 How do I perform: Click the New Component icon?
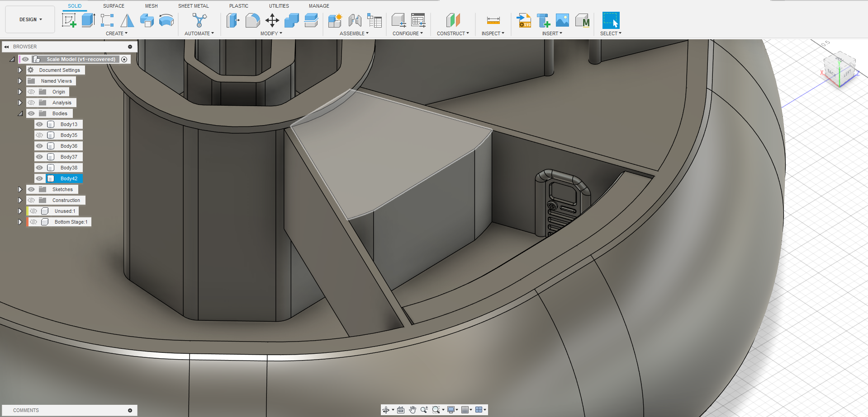(335, 20)
